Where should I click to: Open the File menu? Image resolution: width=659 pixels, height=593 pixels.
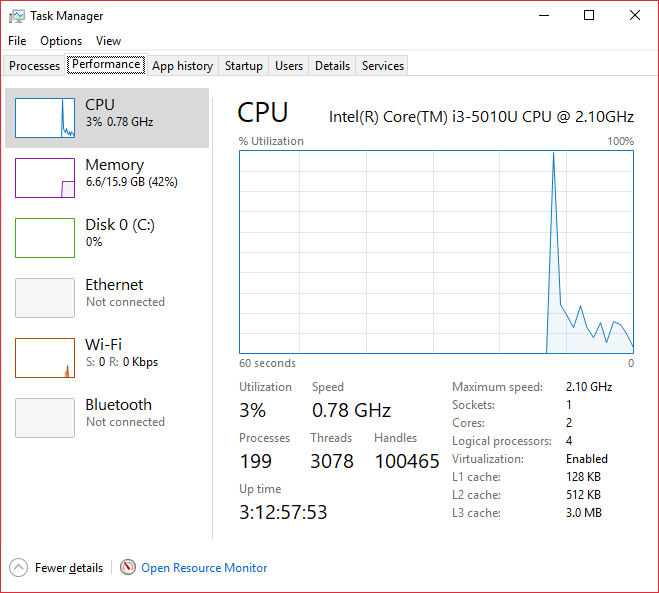coord(17,41)
